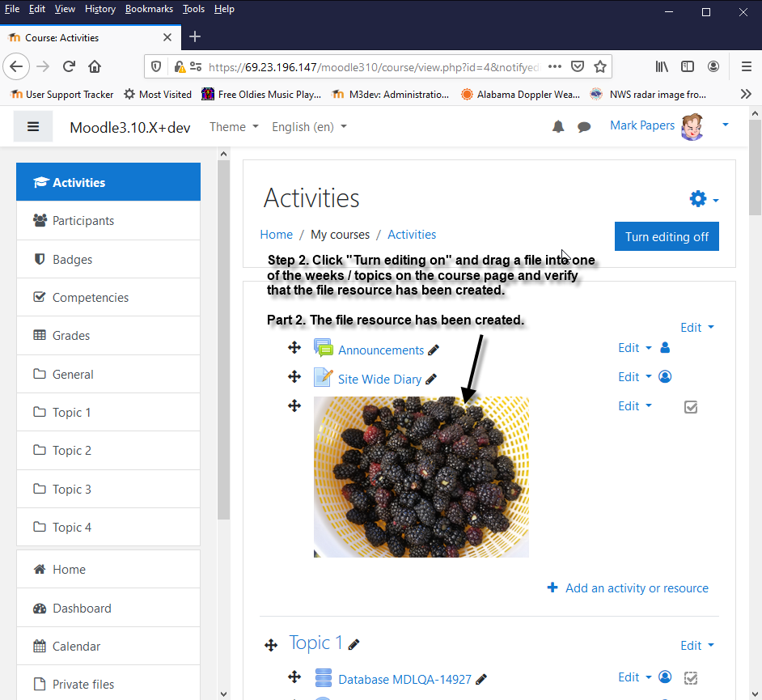The height and width of the screenshot is (700, 762).
Task: Open History menu in browser menu bar
Action: [100, 9]
